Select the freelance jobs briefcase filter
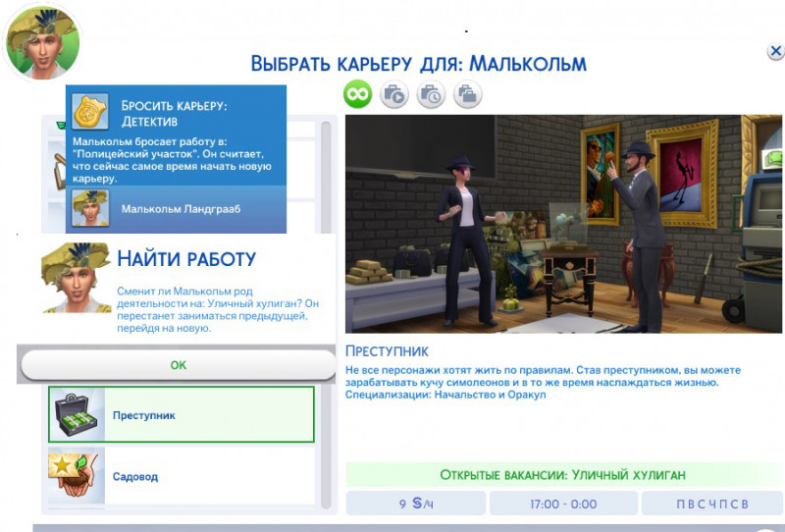This screenshot has height=532, width=785. click(x=468, y=94)
